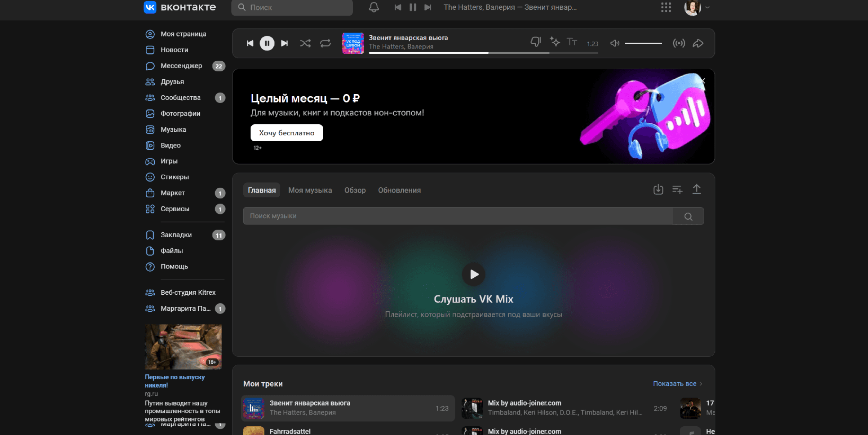Start broadcasting music to status
Screen dimensions: 868x435
coord(679,43)
